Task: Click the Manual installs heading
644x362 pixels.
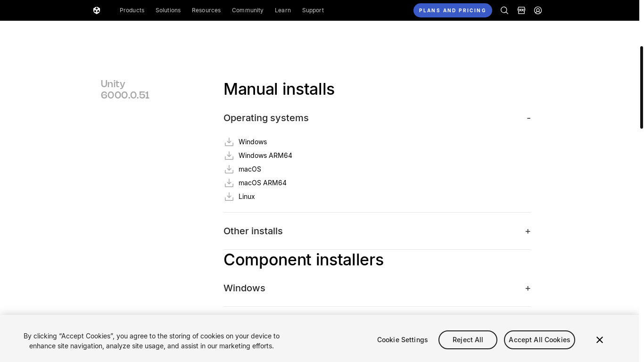Action: tap(279, 89)
